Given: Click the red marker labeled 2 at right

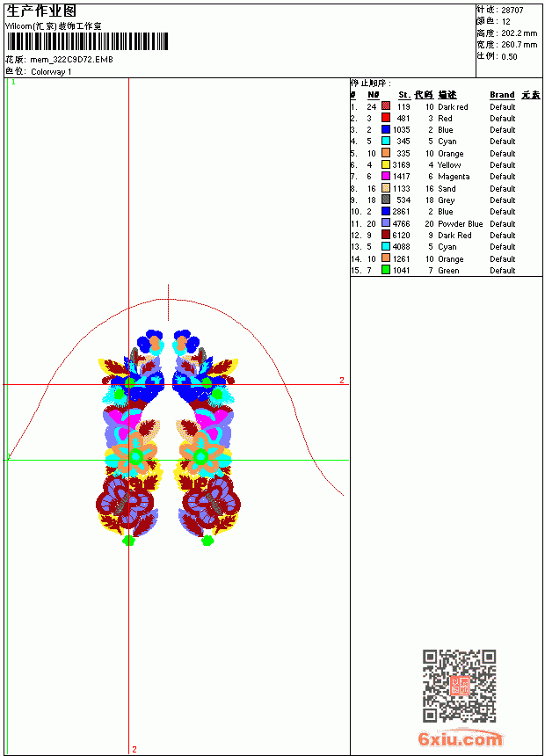Looking at the screenshot, I should [341, 380].
